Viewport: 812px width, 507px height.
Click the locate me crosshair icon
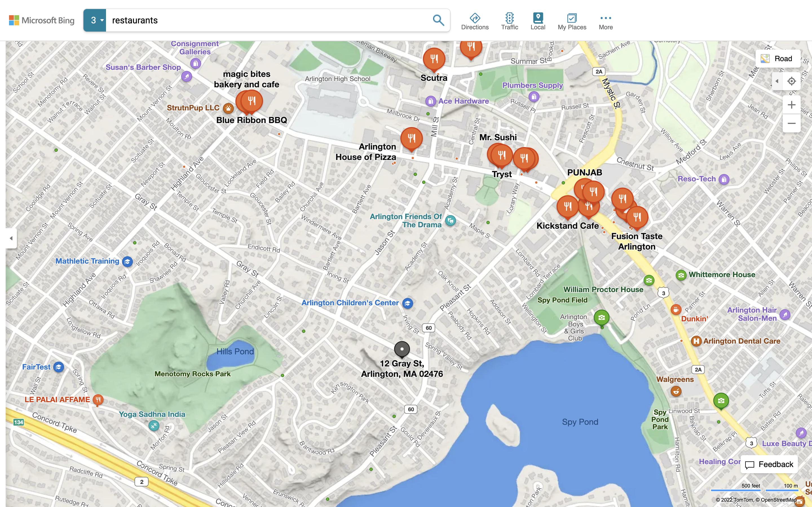point(791,81)
